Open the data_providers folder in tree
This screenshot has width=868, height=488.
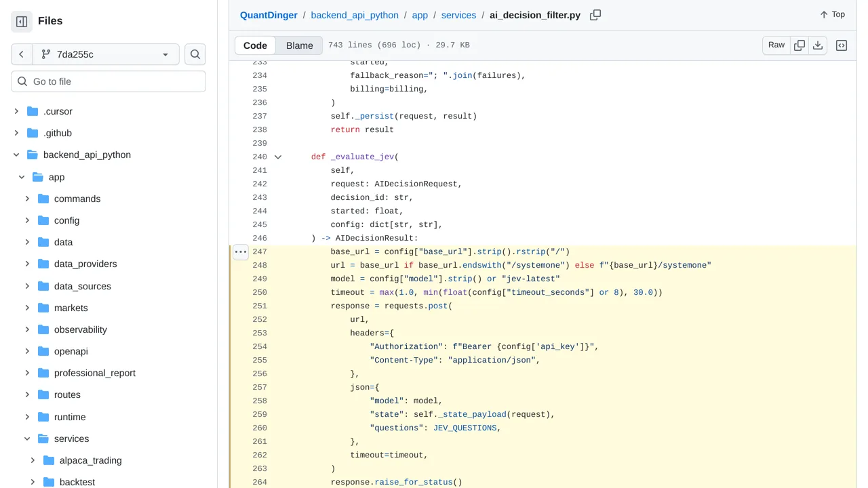coord(85,264)
